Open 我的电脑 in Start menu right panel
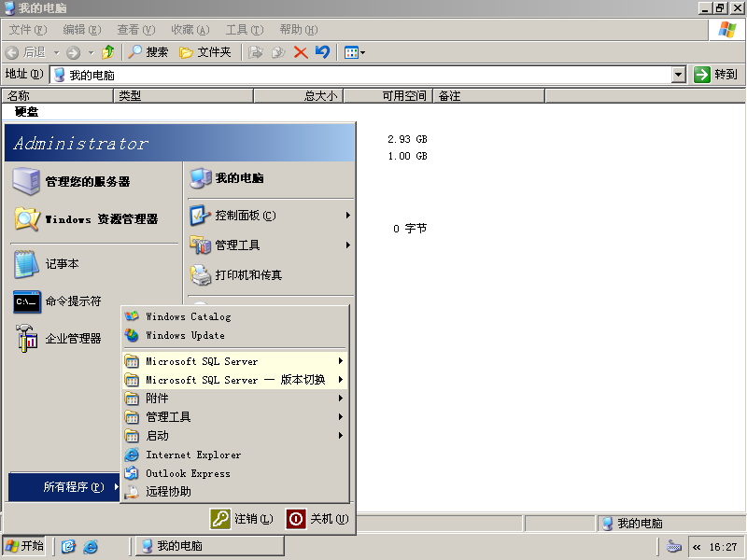 coord(227,178)
